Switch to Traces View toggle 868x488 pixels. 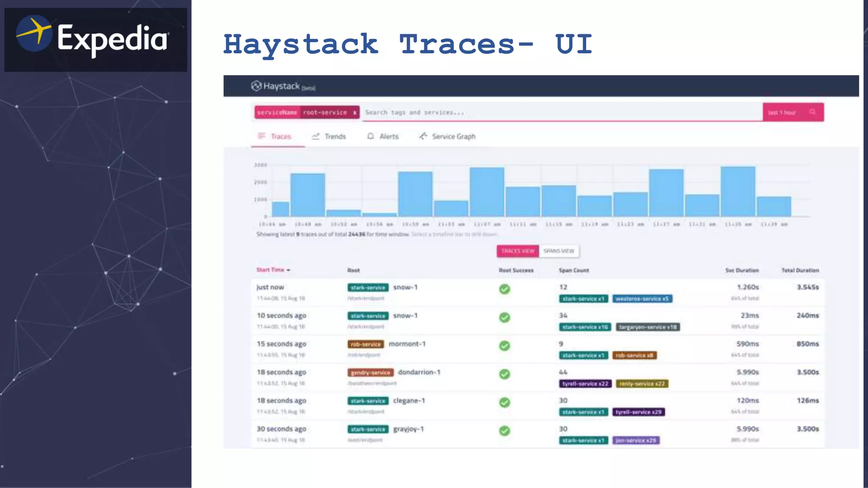click(x=517, y=251)
